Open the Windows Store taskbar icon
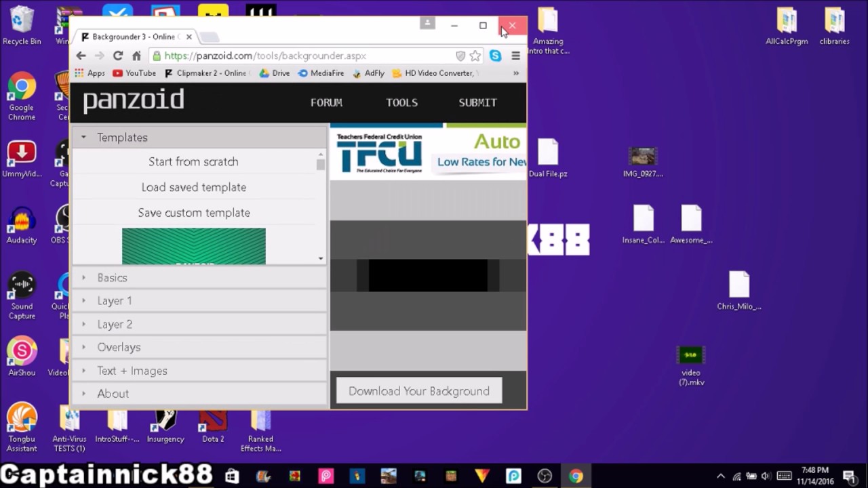 click(x=231, y=476)
